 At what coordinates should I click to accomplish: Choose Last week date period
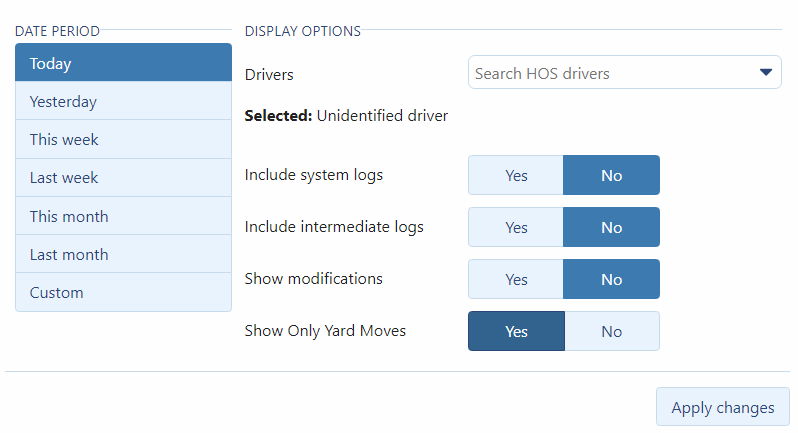pos(123,177)
